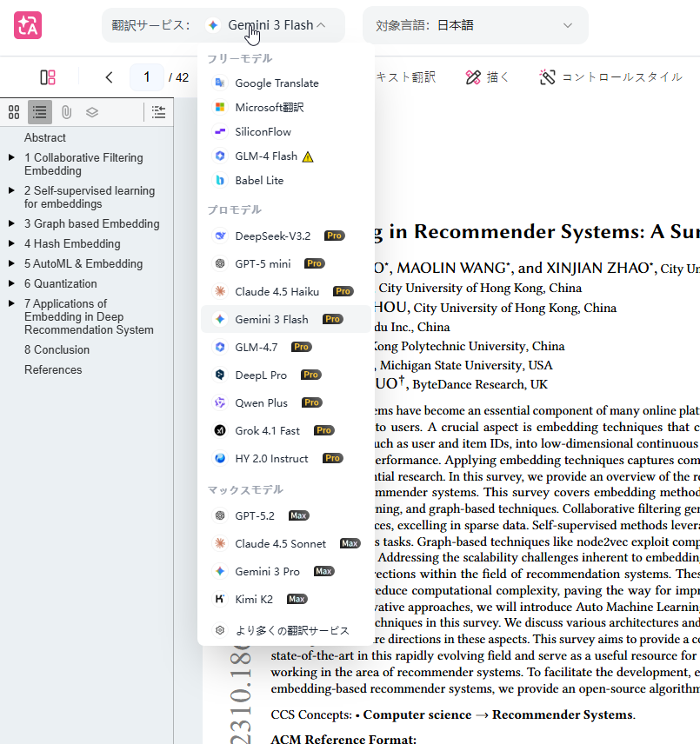700x744 pixels.
Task: Toggle the layout panel icon in the toolbar
Action: point(48,77)
